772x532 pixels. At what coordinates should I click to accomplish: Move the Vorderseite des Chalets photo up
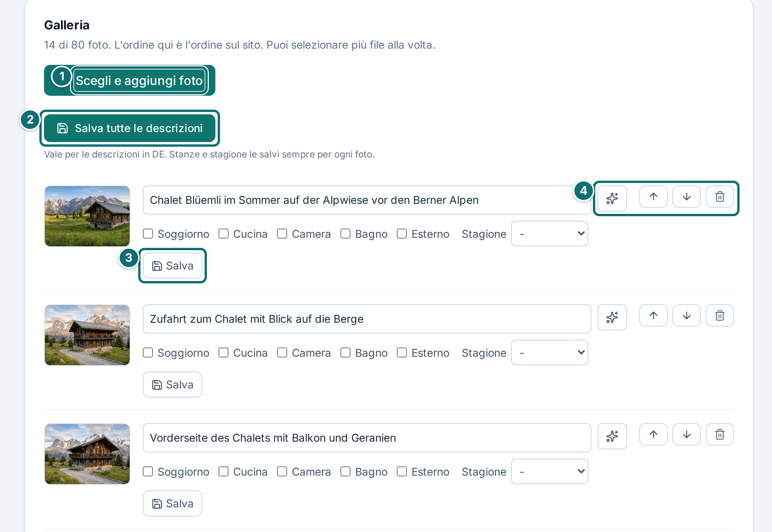653,435
